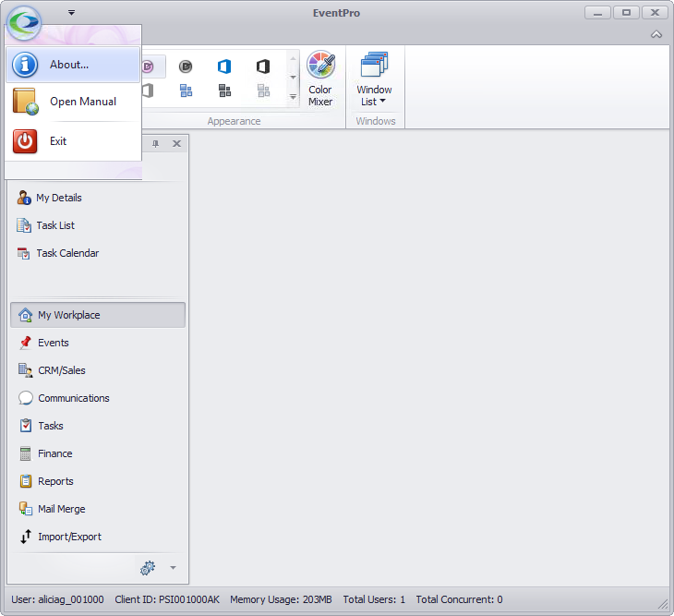Open the Mail Merge group
Viewport: 674px width, 616px height.
pyautogui.click(x=98, y=509)
